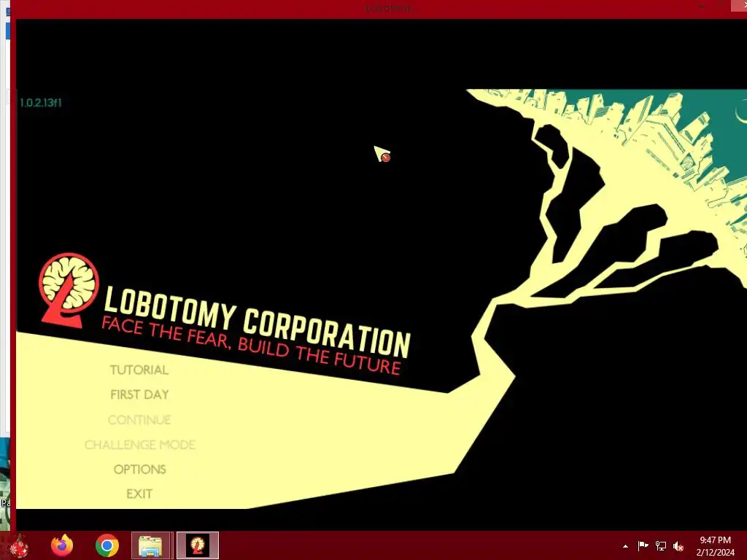This screenshot has width=747, height=560.
Task: Exit the game via Exit entry
Action: [139, 494]
